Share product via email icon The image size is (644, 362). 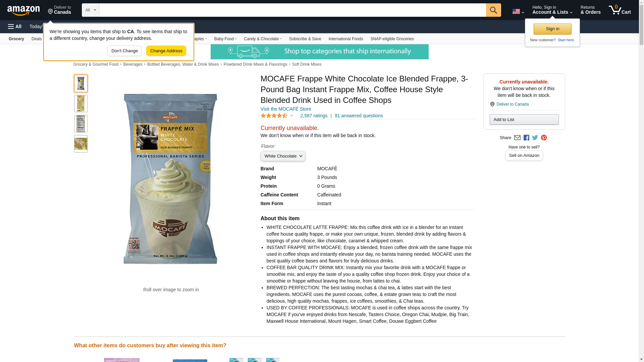pyautogui.click(x=517, y=138)
